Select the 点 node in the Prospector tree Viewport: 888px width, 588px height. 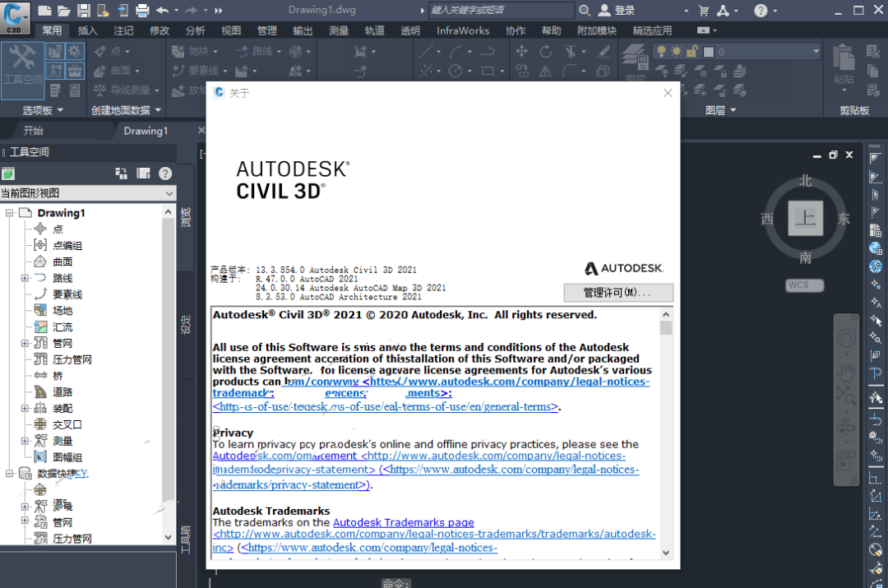coord(58,229)
